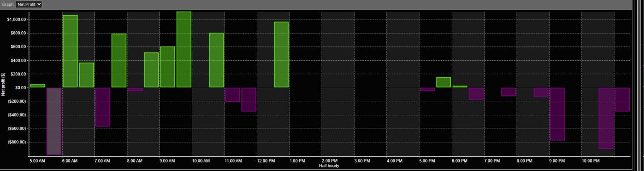Click the 11:00 AM x-axis label

click(233, 160)
